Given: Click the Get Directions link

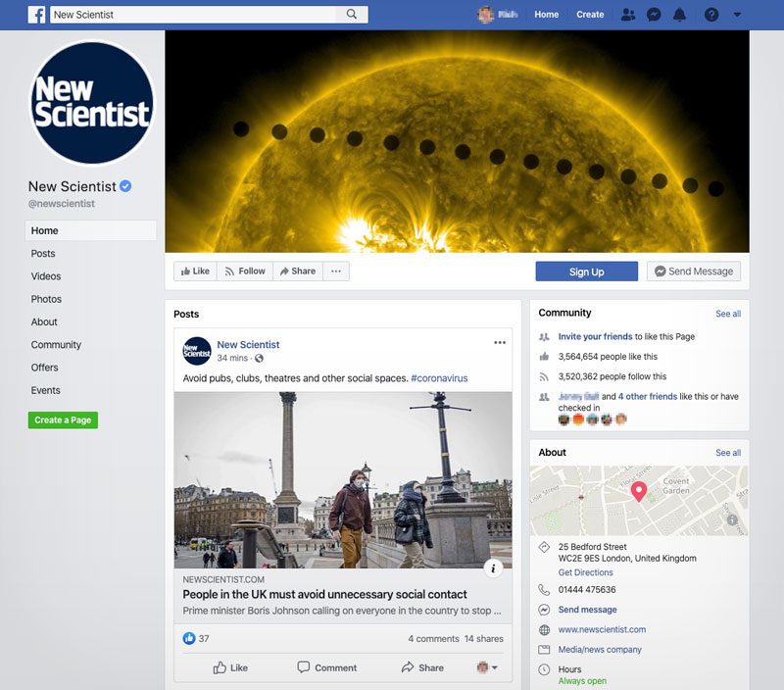Looking at the screenshot, I should coord(585,572).
